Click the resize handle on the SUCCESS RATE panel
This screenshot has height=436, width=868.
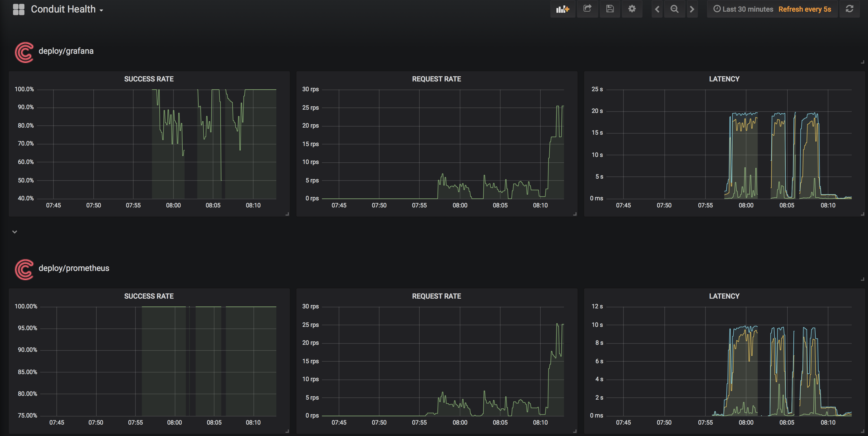pos(287,214)
